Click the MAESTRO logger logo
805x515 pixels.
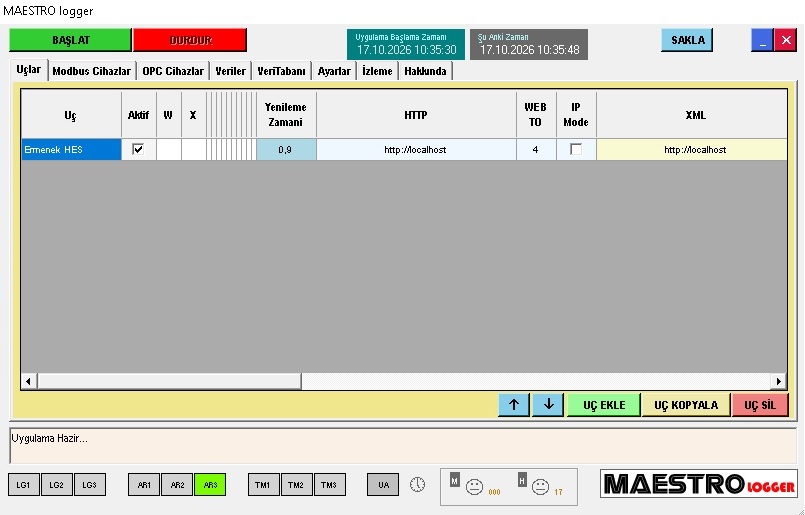(x=699, y=484)
